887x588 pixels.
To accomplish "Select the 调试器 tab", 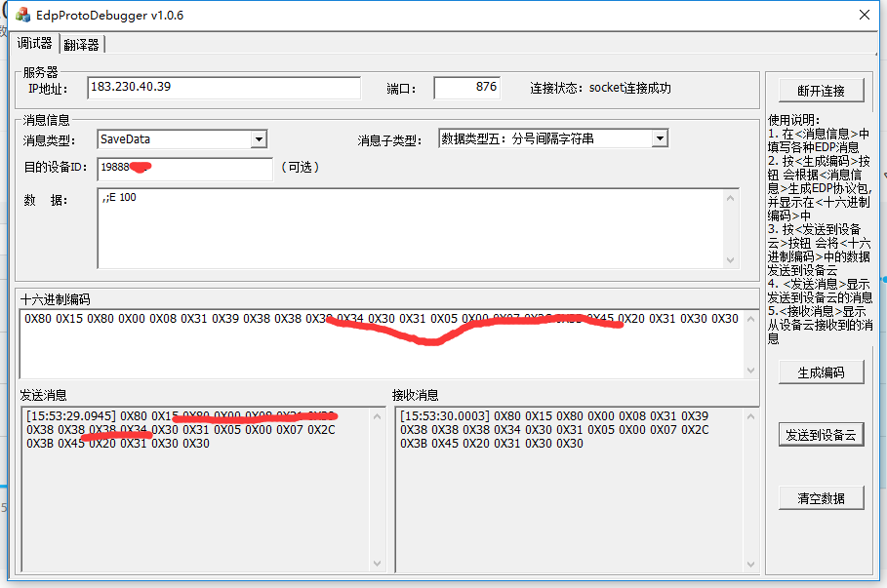I will (x=34, y=43).
